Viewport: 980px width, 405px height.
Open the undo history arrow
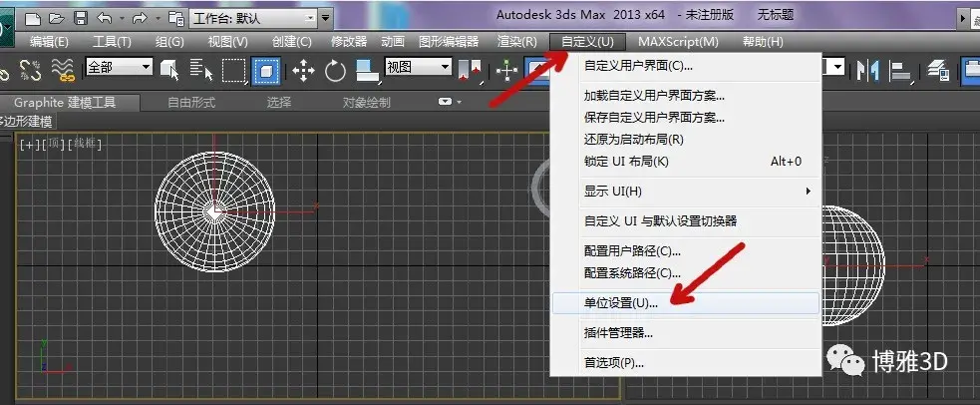coord(122,18)
